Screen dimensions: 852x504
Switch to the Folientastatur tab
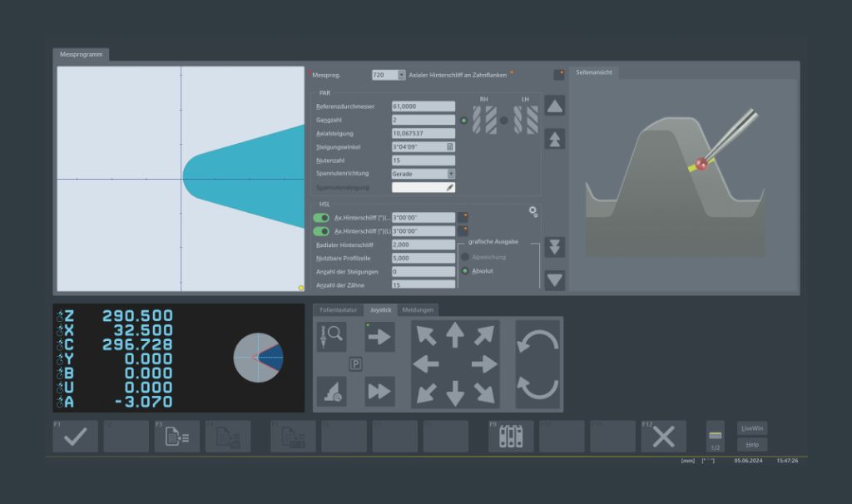339,310
